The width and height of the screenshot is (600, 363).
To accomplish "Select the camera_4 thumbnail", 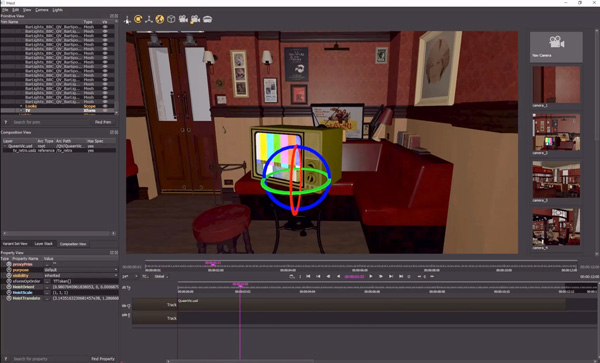I will pyautogui.click(x=556, y=227).
